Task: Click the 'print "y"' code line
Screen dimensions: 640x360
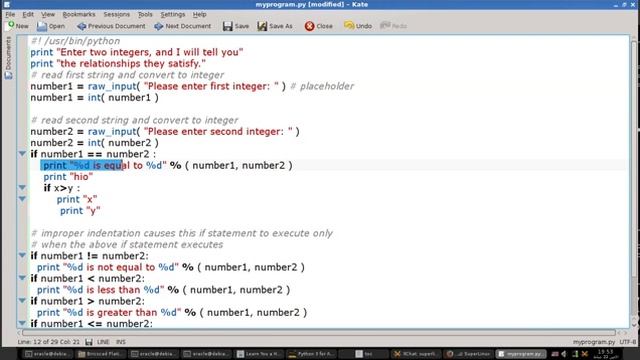Action: click(80, 211)
